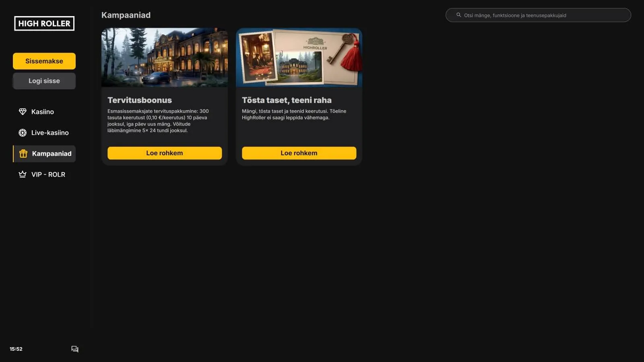Open the Tervitusboonus mansion image

click(164, 58)
